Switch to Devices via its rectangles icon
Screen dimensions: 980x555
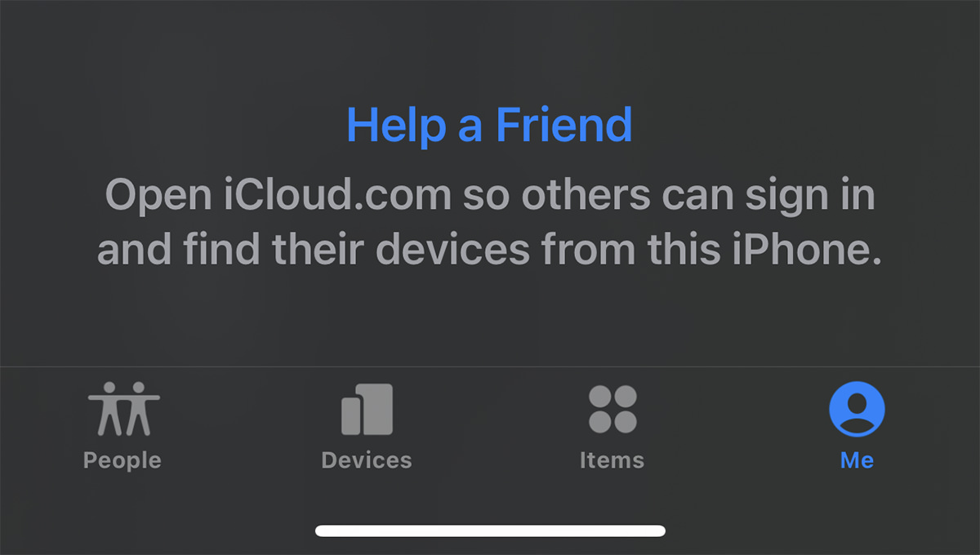click(367, 409)
